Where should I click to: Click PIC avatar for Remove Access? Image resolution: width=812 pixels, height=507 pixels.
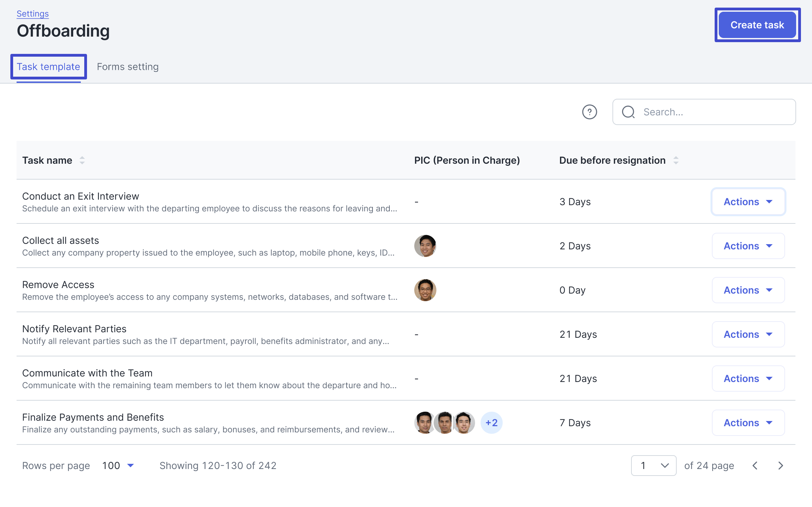point(425,290)
